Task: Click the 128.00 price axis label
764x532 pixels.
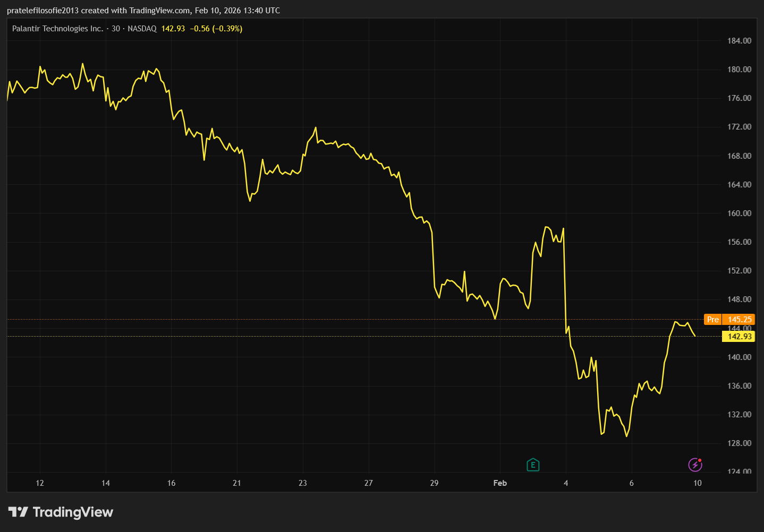Action: click(x=740, y=443)
